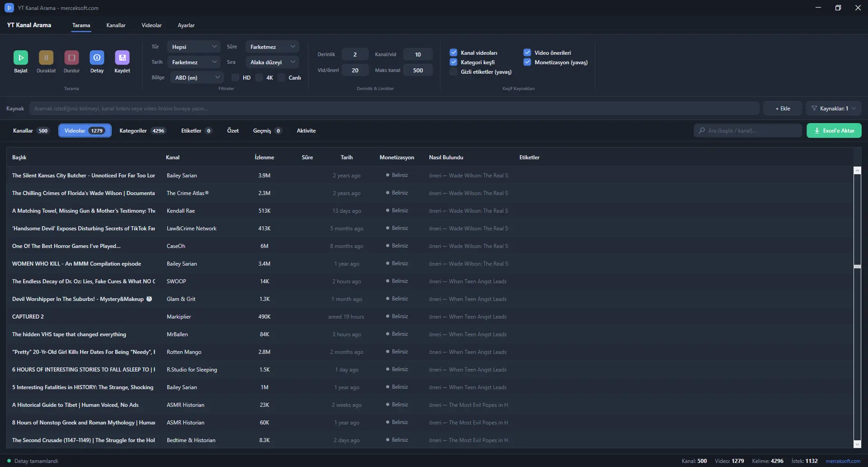868x467 pixels.
Task: Select the Kategoriler 4296 tab
Action: tap(142, 131)
